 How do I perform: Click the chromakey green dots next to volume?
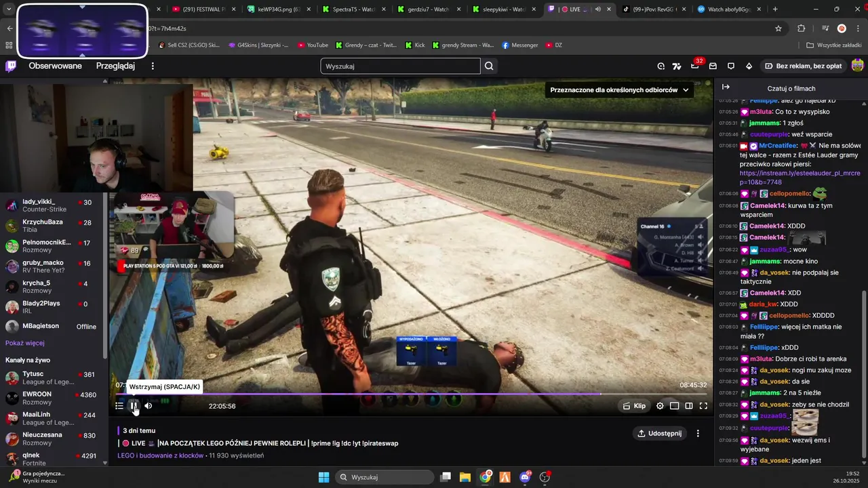point(165,401)
